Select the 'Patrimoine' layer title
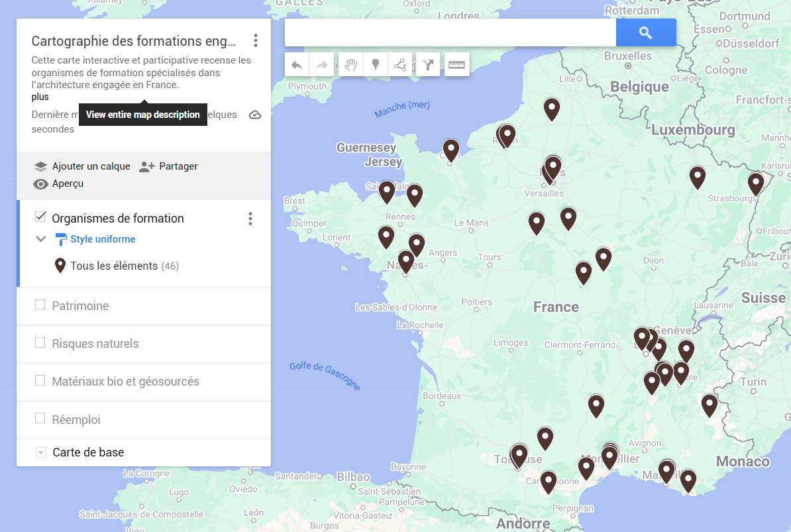791x532 pixels. [x=80, y=306]
